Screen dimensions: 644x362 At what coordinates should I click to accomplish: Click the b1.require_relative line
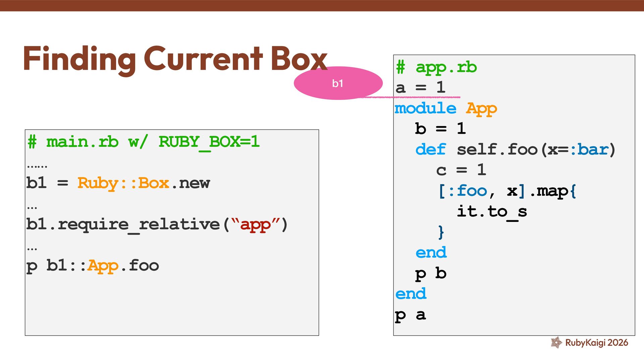point(157,224)
